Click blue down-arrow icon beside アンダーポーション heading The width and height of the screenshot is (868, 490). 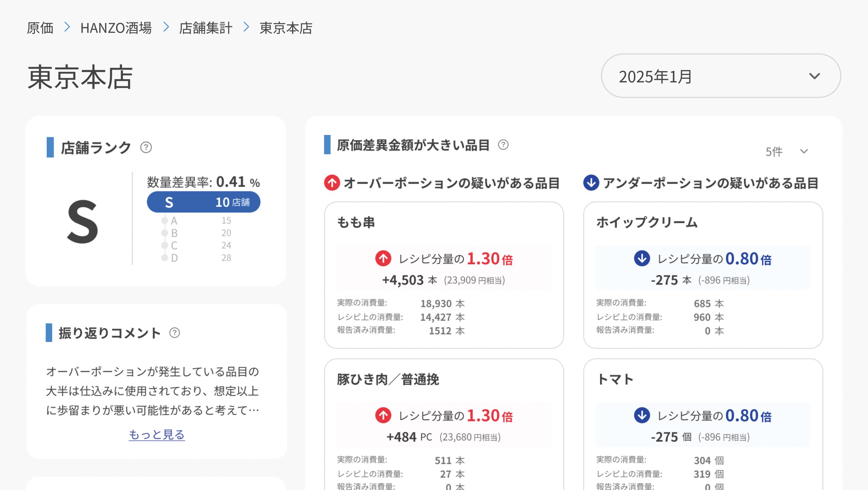click(x=591, y=183)
